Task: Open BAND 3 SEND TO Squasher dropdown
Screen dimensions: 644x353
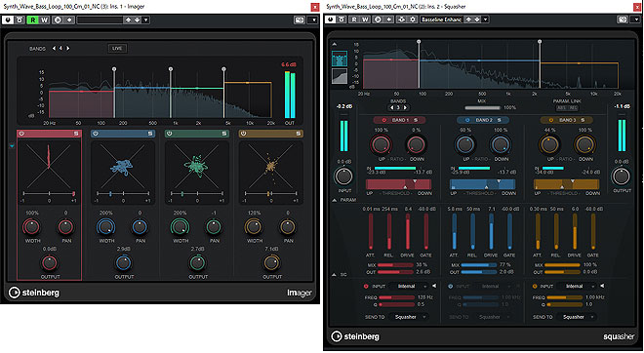Action: coord(577,317)
